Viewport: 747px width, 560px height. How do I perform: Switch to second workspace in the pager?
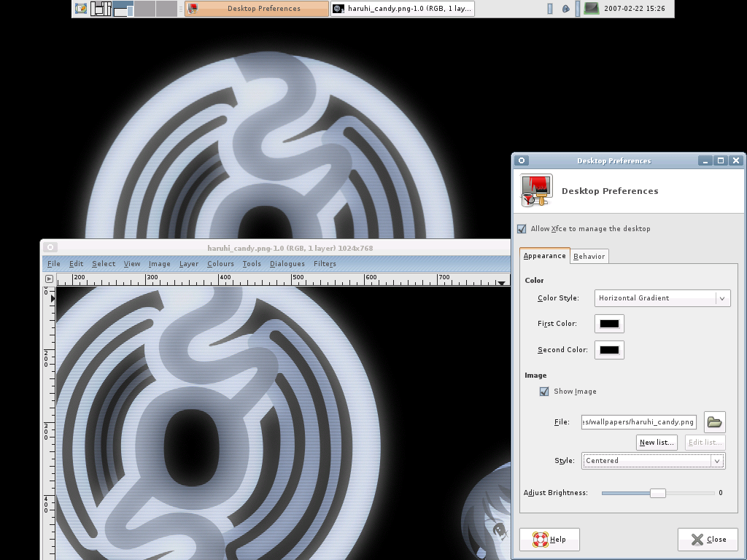tap(123, 9)
